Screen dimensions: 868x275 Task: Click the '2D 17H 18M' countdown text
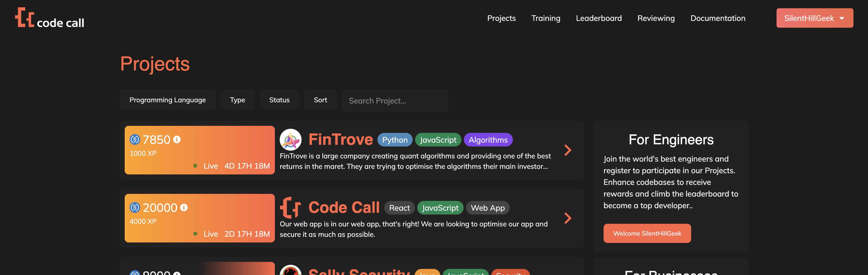(x=247, y=233)
